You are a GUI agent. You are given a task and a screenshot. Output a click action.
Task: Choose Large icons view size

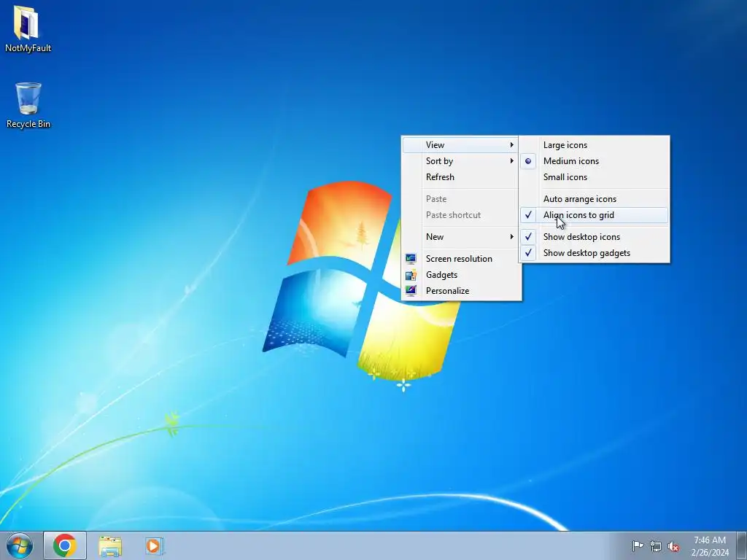594,145
